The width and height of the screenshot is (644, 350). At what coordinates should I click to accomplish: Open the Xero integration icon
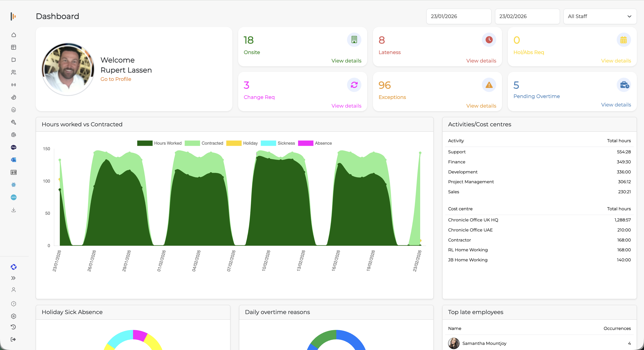pyautogui.click(x=13, y=197)
